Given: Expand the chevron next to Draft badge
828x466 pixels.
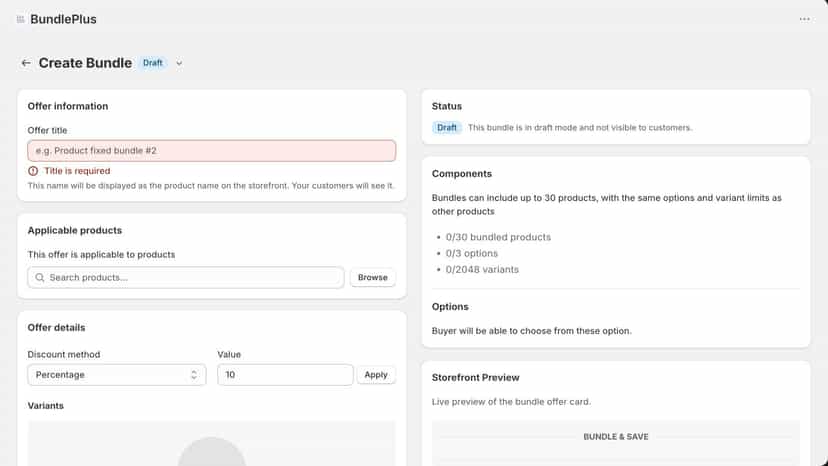Looking at the screenshot, I should click(179, 63).
